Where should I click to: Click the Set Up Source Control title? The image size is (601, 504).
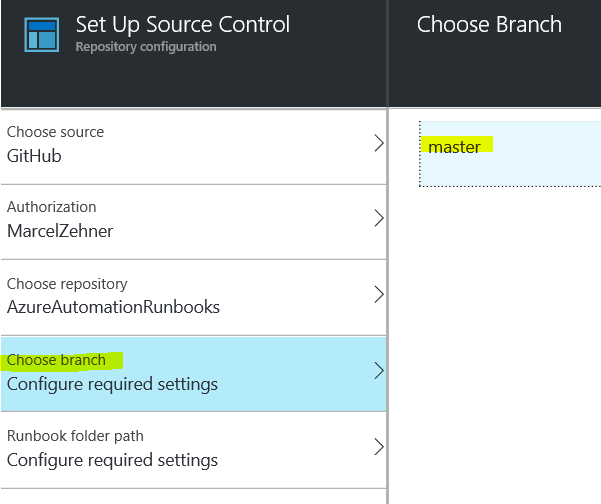click(182, 24)
